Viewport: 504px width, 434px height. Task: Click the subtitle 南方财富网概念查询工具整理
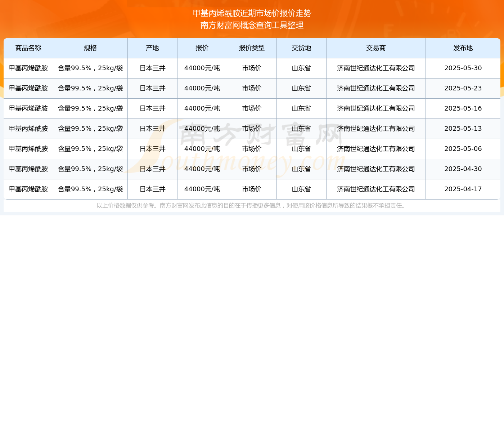[x=252, y=25]
